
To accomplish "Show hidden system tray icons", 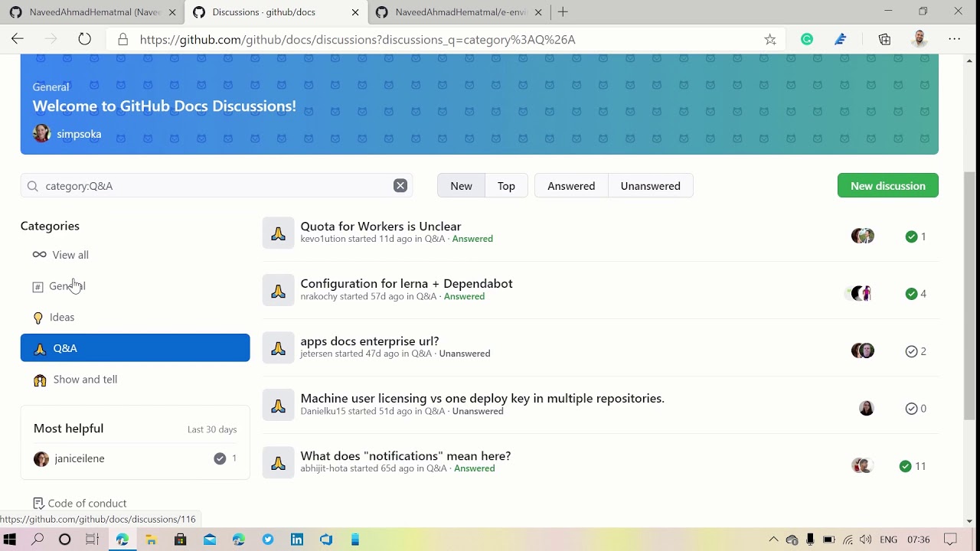I will click(773, 540).
